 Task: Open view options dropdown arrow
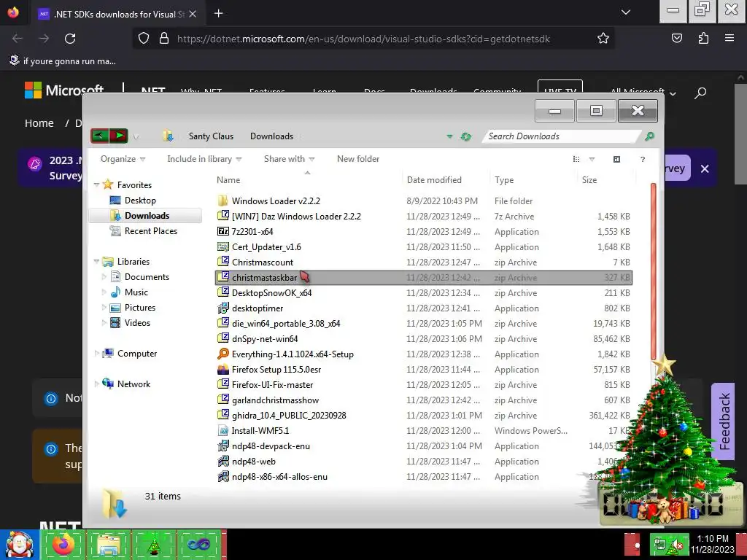[x=592, y=159]
